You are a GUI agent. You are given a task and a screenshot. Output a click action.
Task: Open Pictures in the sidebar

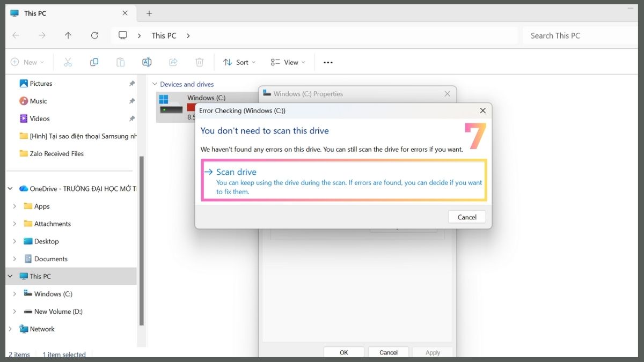pyautogui.click(x=35, y=84)
